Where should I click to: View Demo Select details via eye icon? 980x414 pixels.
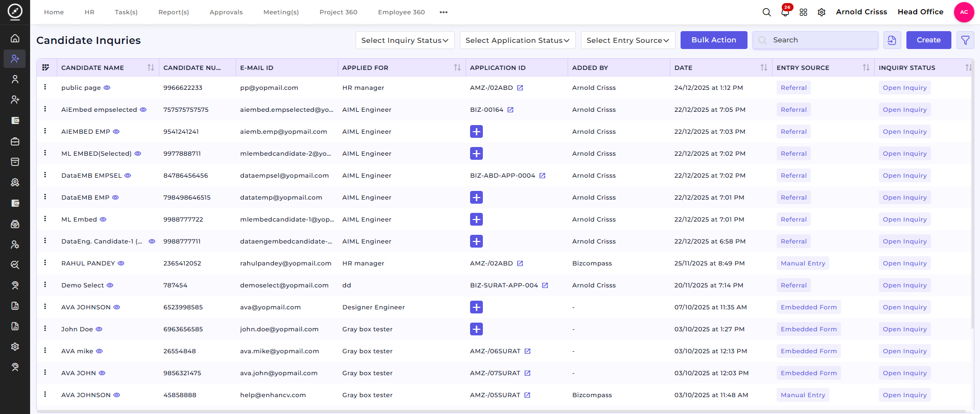pos(110,285)
